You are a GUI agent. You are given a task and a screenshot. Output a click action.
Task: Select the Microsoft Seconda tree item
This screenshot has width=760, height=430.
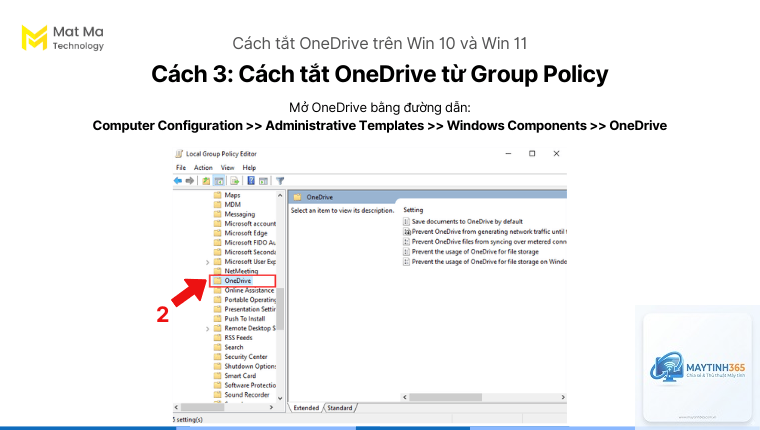click(250, 252)
